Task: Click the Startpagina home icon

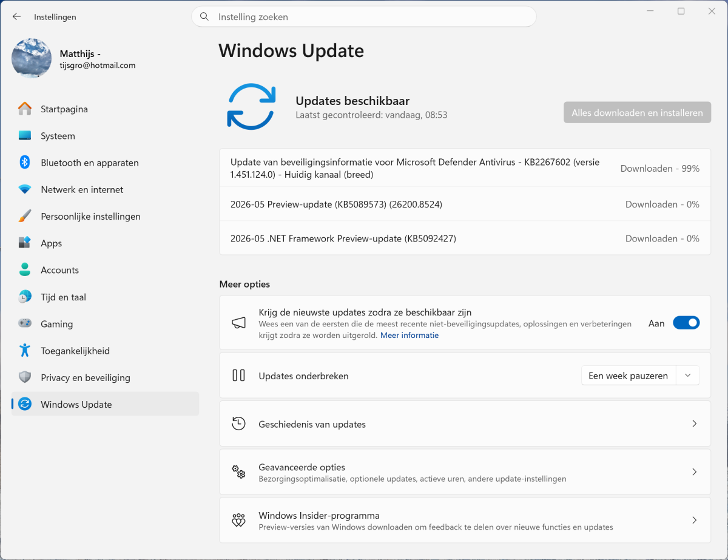Action: (25, 109)
